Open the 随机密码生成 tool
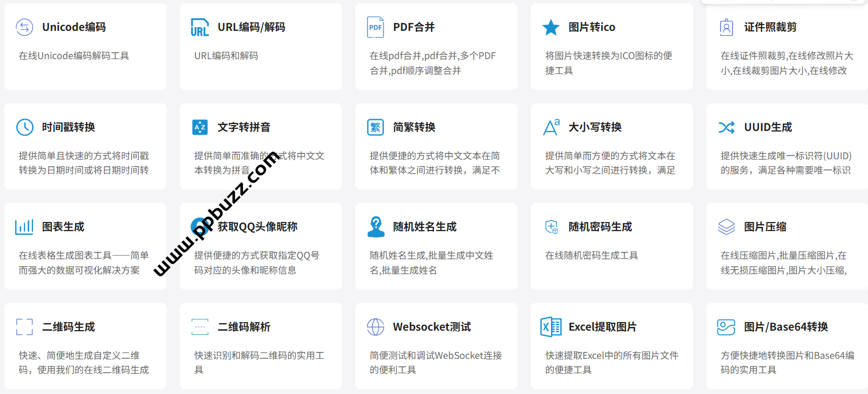Viewport: 868px width, 394px height. pyautogui.click(x=600, y=227)
